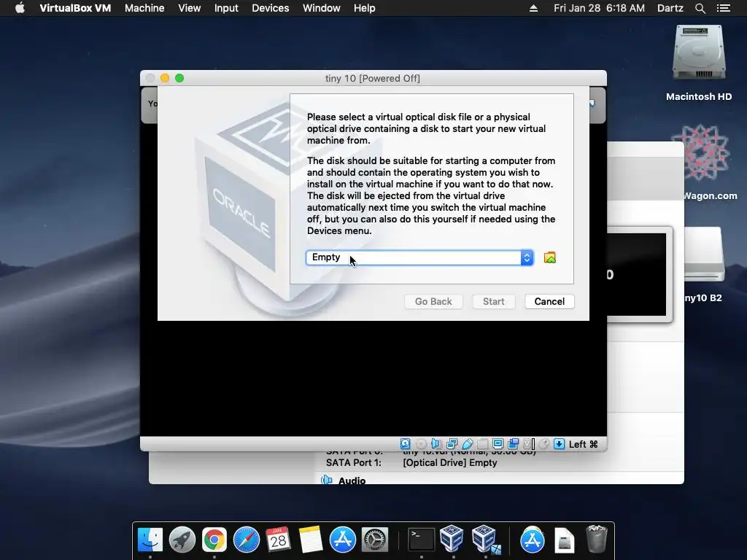Click the VirtualBox VM icon in the Dock
This screenshot has height=560, width=747.
click(485, 539)
